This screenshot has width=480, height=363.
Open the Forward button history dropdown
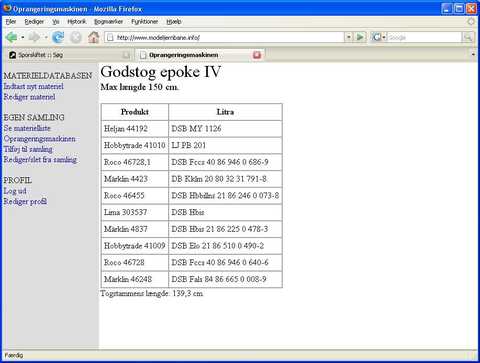pos(45,37)
